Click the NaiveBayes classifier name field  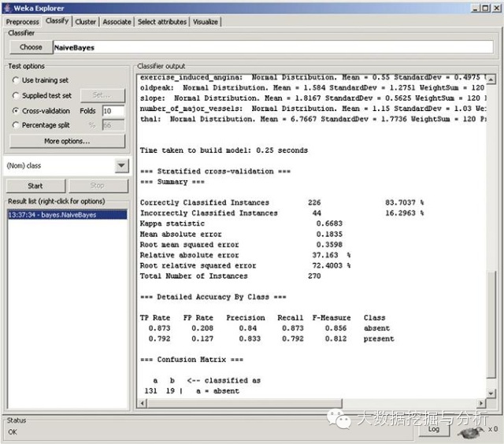click(x=273, y=47)
